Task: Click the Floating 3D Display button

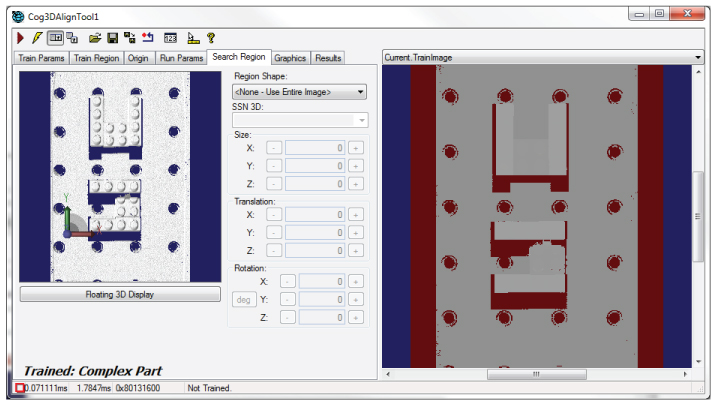Action: coord(119,295)
